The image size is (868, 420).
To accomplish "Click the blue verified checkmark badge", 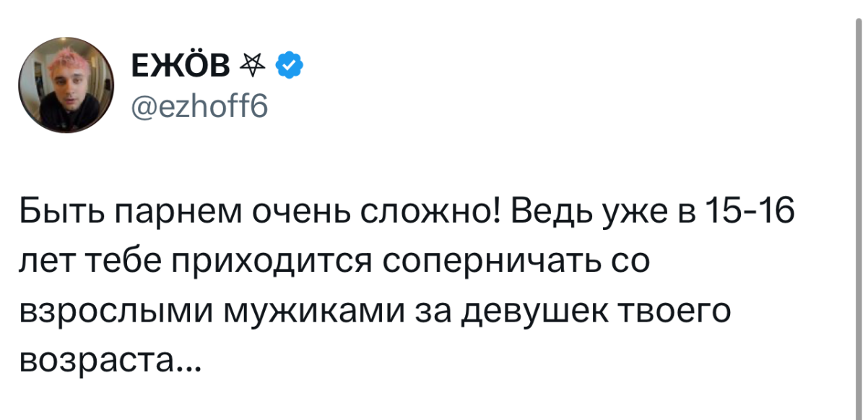I will point(290,67).
